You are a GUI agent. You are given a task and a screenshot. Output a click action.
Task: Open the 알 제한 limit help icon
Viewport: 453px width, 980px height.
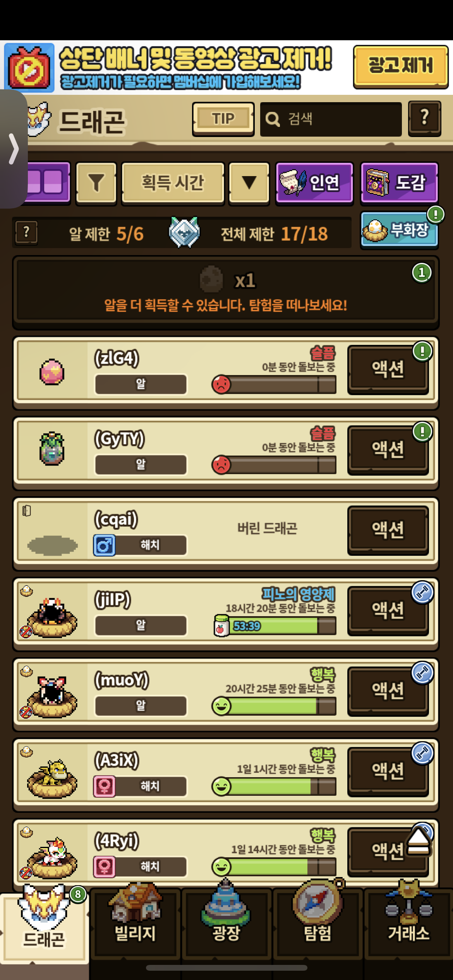coord(26,233)
